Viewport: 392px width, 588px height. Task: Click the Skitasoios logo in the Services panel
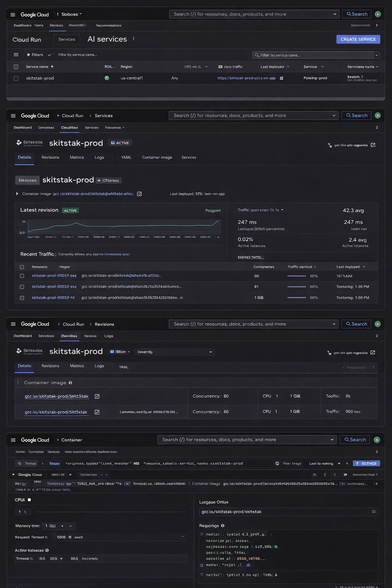point(19,142)
